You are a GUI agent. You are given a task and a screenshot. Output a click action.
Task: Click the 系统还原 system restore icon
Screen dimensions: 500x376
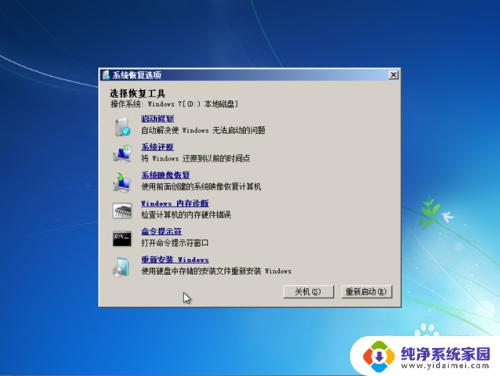[x=122, y=153]
